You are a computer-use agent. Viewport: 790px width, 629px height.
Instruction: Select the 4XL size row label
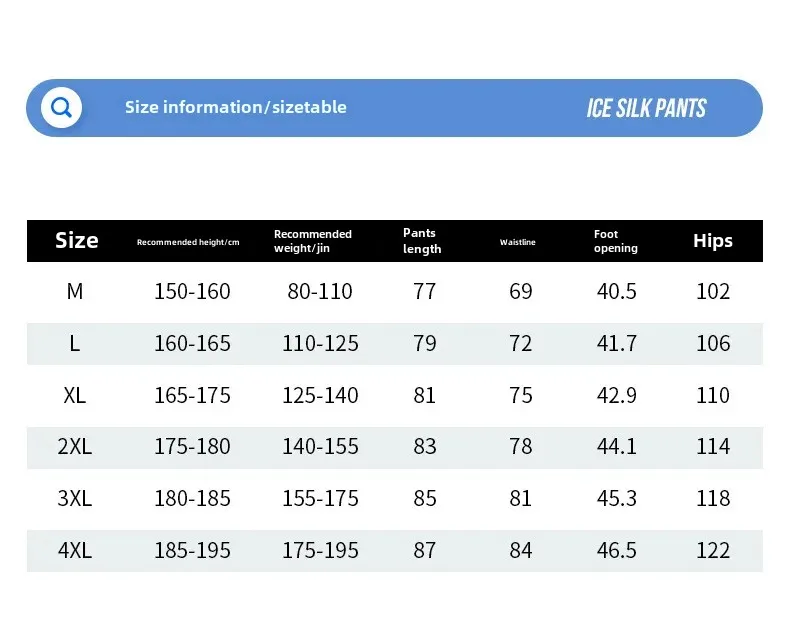pyautogui.click(x=75, y=550)
